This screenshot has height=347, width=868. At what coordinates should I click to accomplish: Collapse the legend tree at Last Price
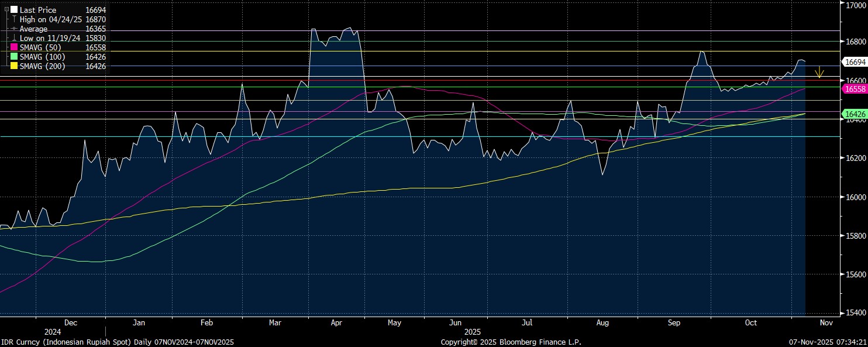coord(6,10)
